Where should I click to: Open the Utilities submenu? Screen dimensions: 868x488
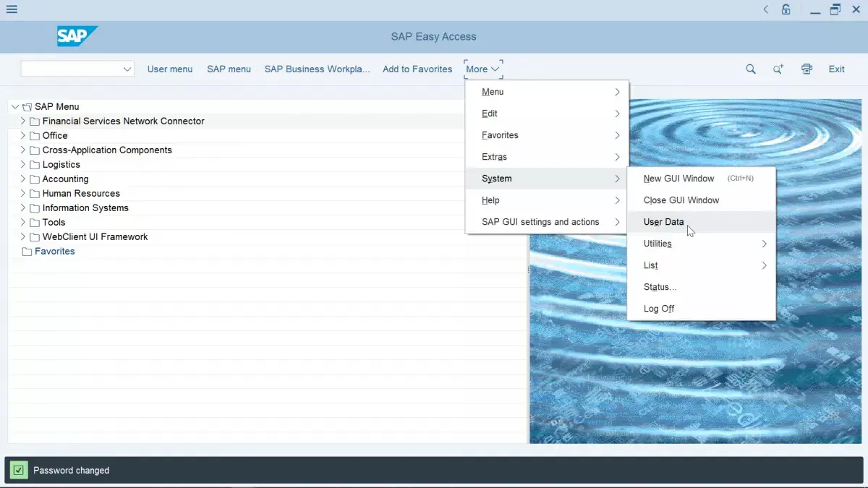701,244
